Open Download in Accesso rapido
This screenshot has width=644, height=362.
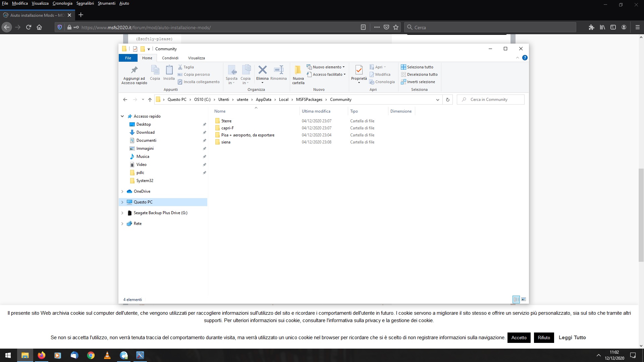[146, 132]
